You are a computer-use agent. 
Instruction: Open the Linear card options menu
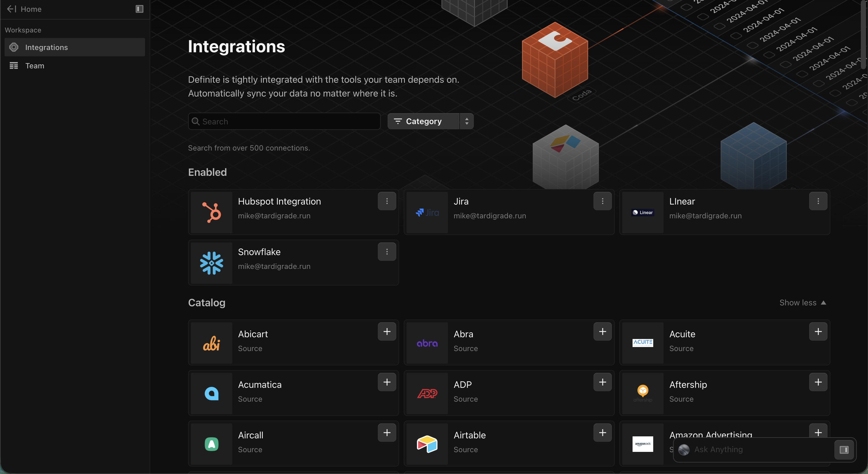pos(818,201)
